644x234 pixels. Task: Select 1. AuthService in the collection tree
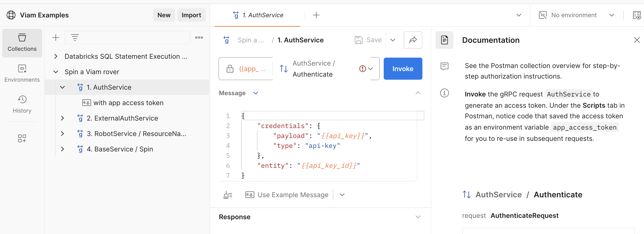tap(127, 87)
